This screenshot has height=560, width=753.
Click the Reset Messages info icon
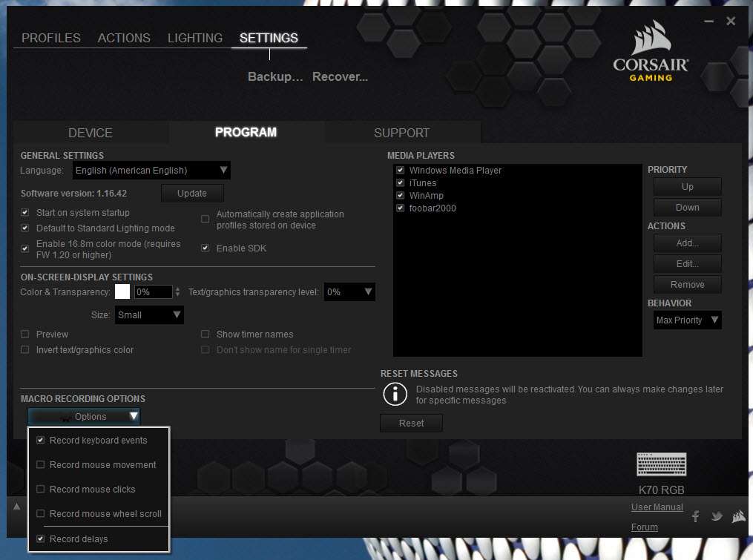click(395, 394)
